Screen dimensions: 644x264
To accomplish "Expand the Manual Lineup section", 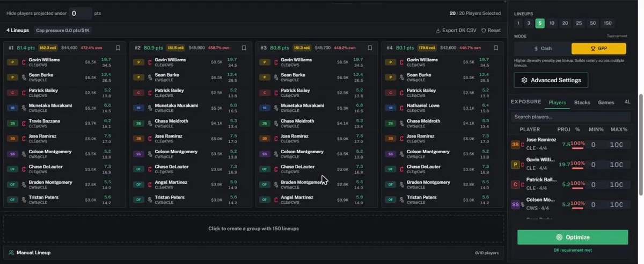I will (253, 252).
